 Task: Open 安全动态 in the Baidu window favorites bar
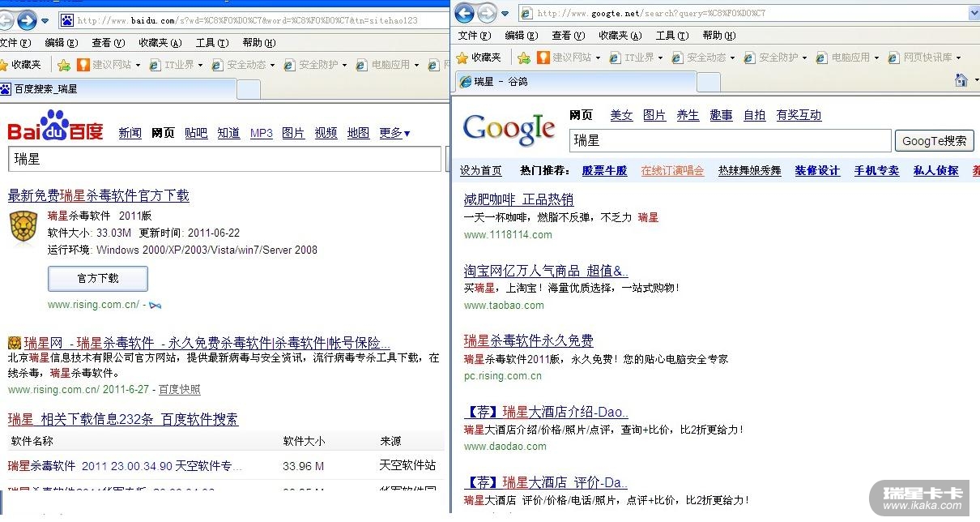pyautogui.click(x=244, y=65)
